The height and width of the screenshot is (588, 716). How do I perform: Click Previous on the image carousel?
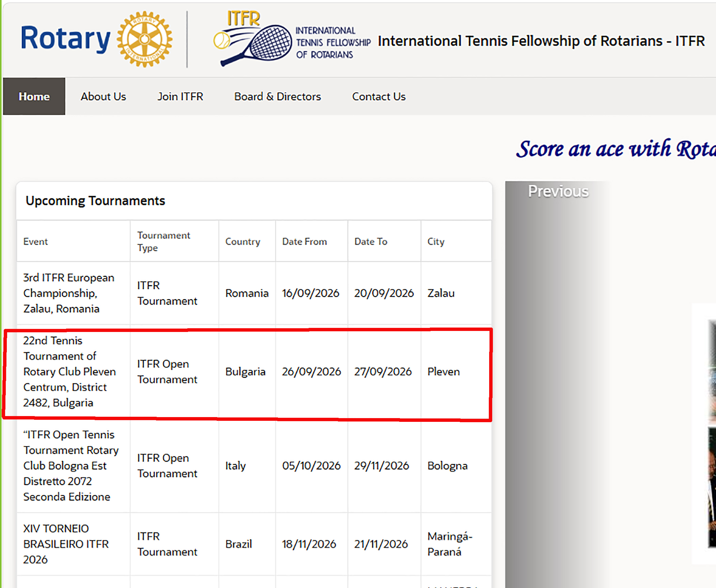[558, 191]
